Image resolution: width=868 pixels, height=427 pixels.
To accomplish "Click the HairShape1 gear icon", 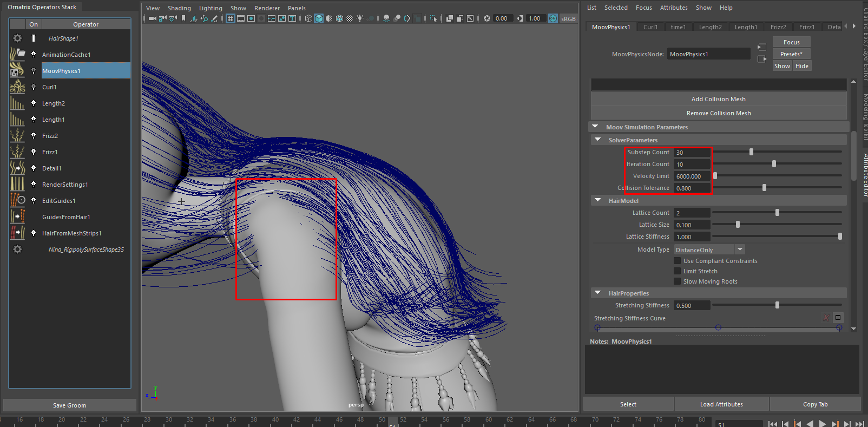I will pyautogui.click(x=17, y=38).
